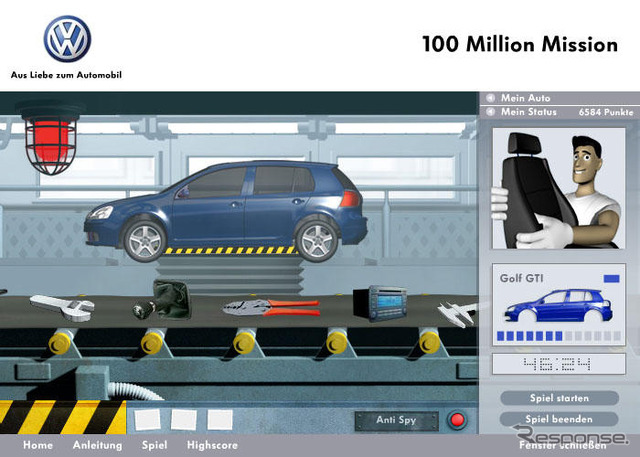The width and height of the screenshot is (640, 457).
Task: Click the worker holding seat thumbnail
Action: [x=559, y=189]
